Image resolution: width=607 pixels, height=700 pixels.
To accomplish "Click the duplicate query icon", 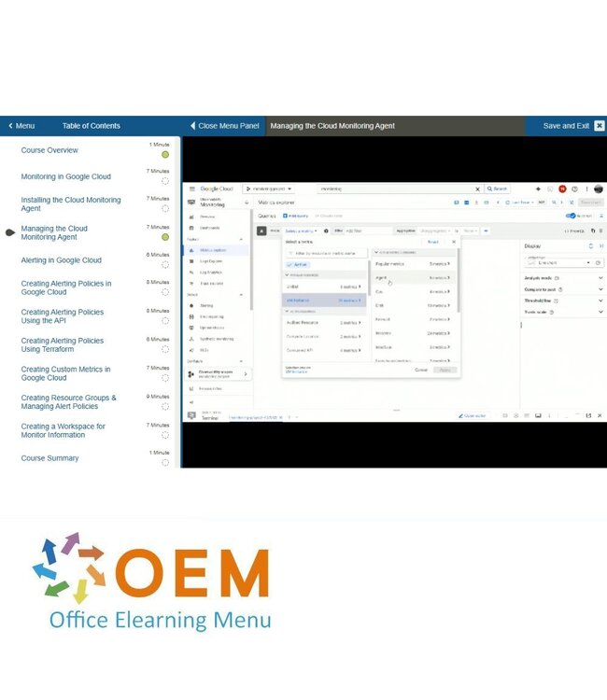I will pos(593,231).
